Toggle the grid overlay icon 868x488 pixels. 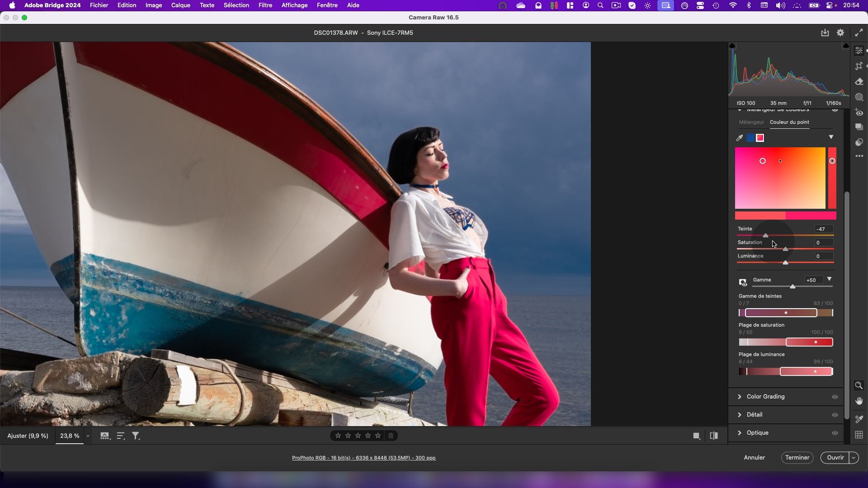pyautogui.click(x=859, y=435)
